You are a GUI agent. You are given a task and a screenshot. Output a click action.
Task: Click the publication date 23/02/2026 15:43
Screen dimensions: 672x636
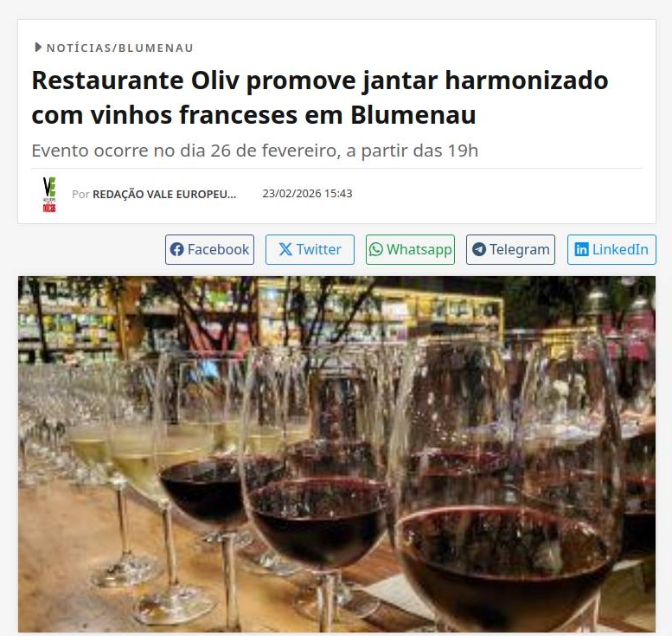coord(307,194)
